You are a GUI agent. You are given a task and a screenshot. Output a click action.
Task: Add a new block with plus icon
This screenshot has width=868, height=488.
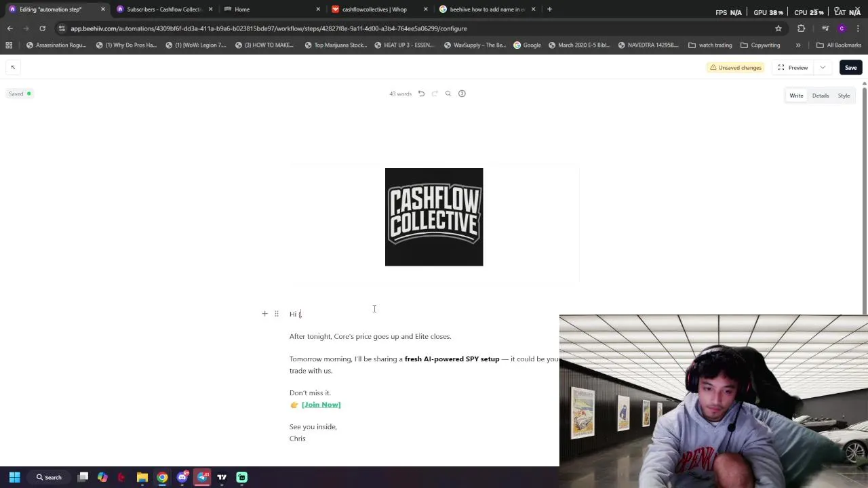[x=264, y=314]
